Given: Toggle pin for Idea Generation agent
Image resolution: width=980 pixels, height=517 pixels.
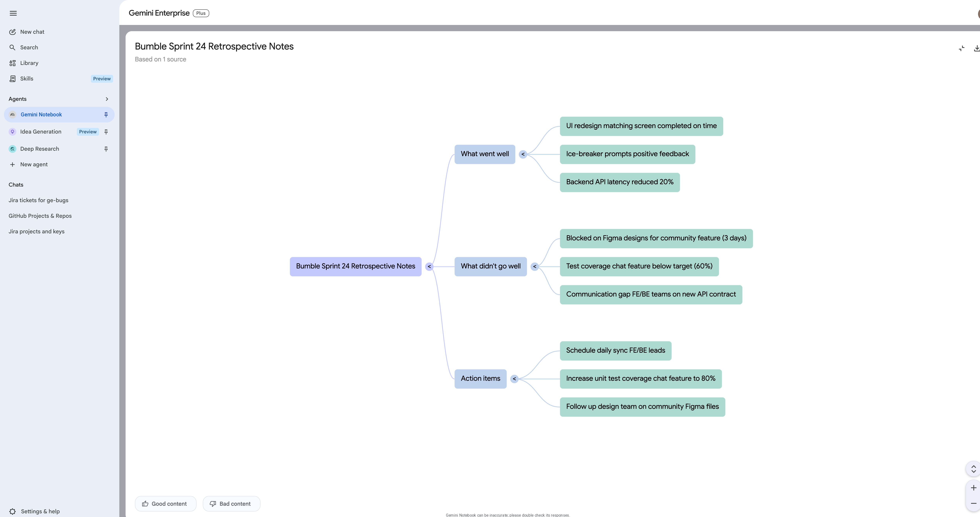Looking at the screenshot, I should [x=106, y=132].
